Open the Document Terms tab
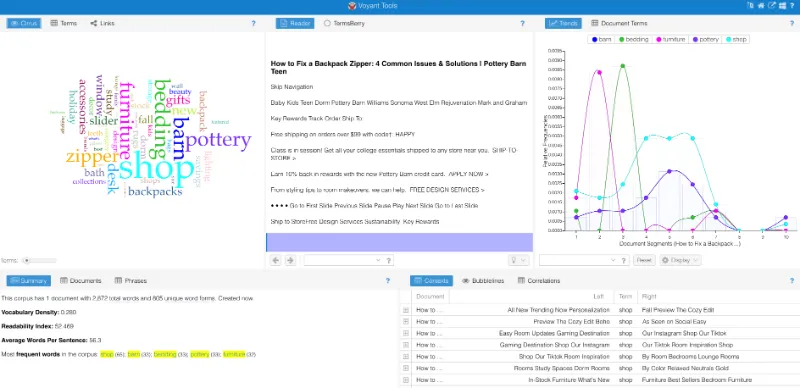The image size is (800, 388). click(x=619, y=23)
